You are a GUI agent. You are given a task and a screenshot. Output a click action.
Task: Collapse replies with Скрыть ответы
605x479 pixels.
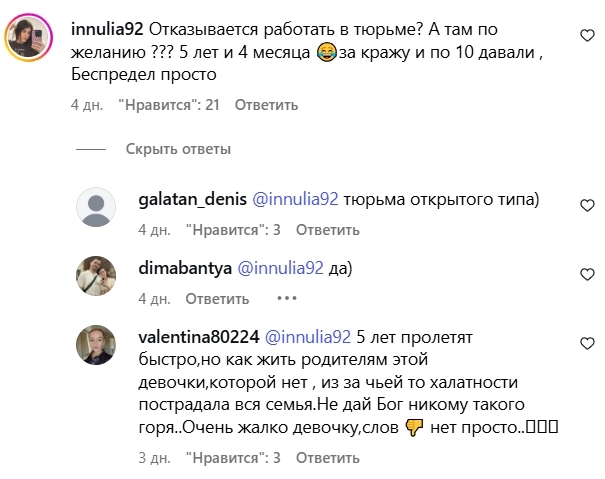point(178,149)
